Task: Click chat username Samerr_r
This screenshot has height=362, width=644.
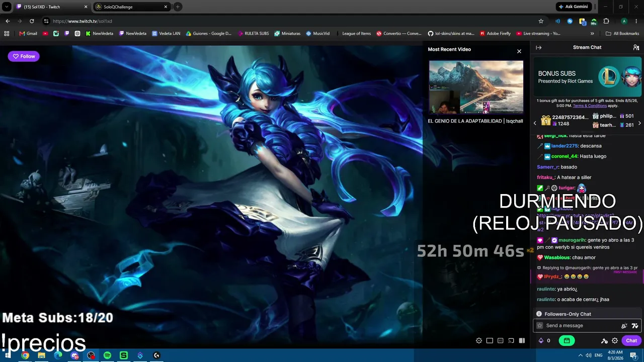Action: point(547,167)
